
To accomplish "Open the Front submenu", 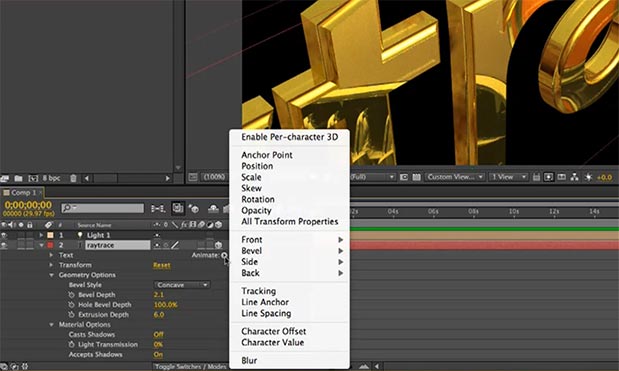I will coord(289,240).
